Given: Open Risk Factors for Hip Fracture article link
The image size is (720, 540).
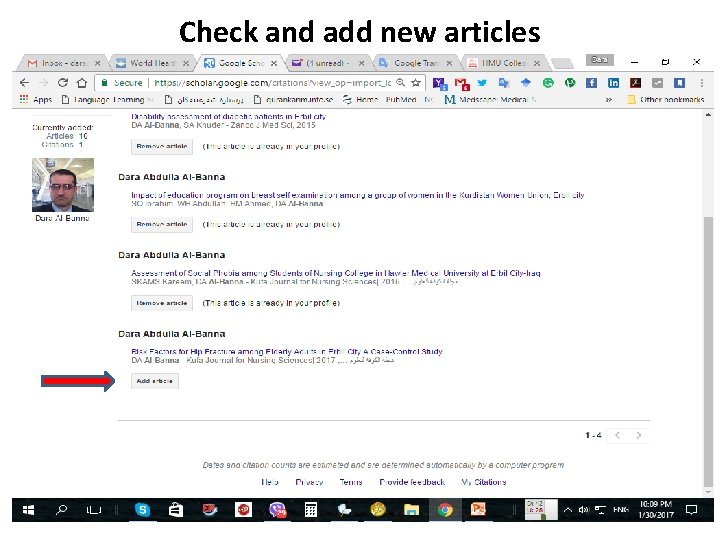Looking at the screenshot, I should 287,352.
